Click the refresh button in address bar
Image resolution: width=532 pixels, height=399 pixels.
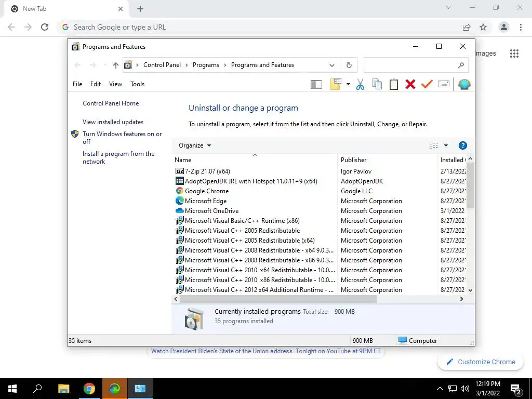point(349,65)
